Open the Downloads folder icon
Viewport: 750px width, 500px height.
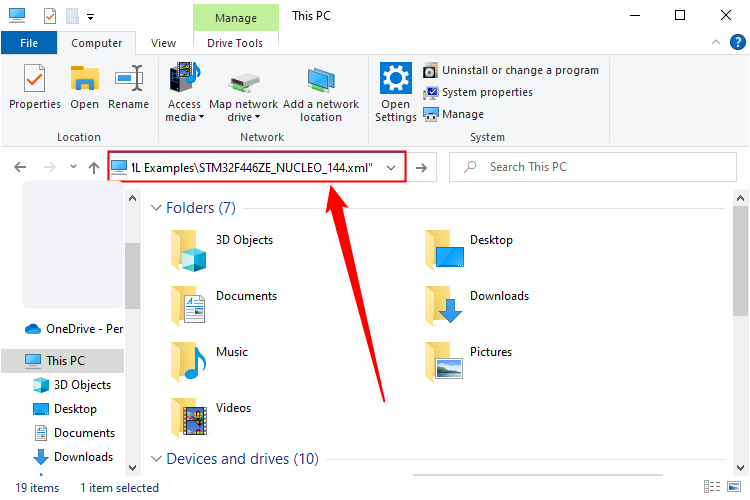[x=443, y=307]
